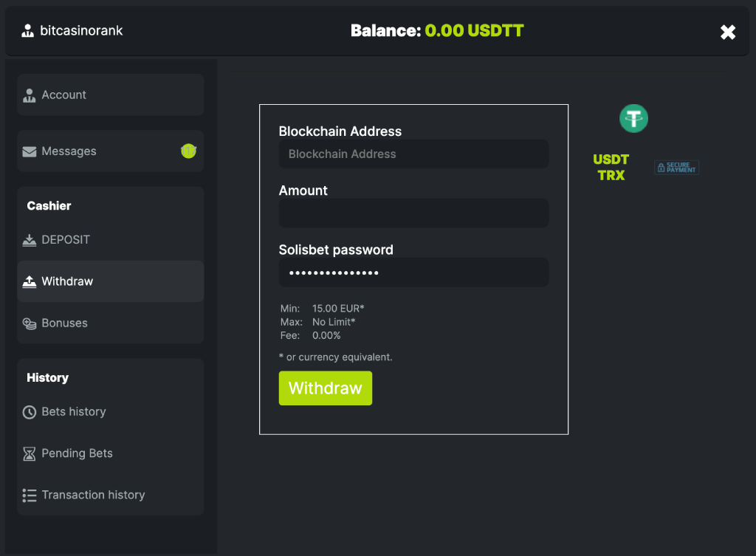The image size is (756, 556).
Task: Open the Messages section
Action: [111, 151]
